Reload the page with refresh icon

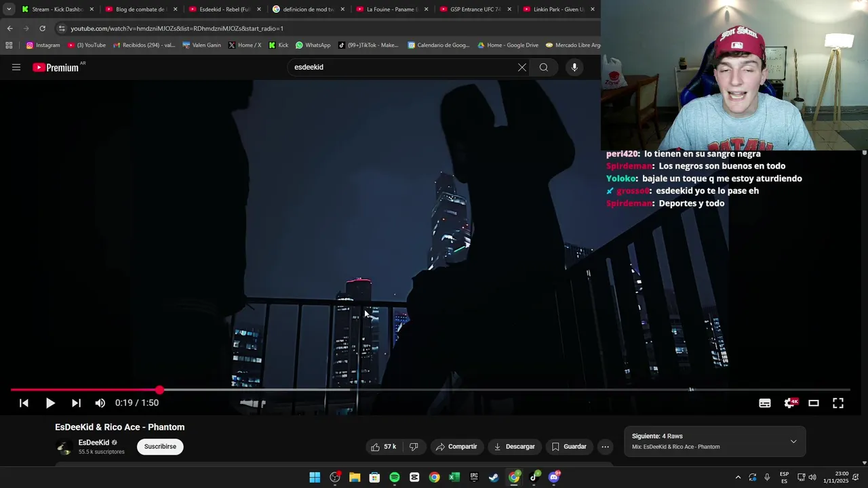point(42,28)
